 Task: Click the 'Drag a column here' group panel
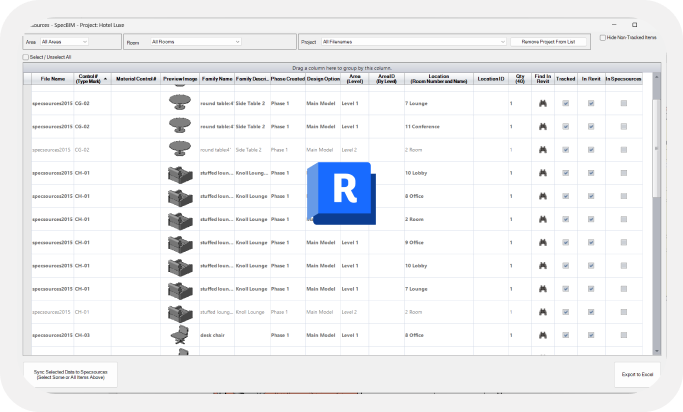[x=342, y=68]
